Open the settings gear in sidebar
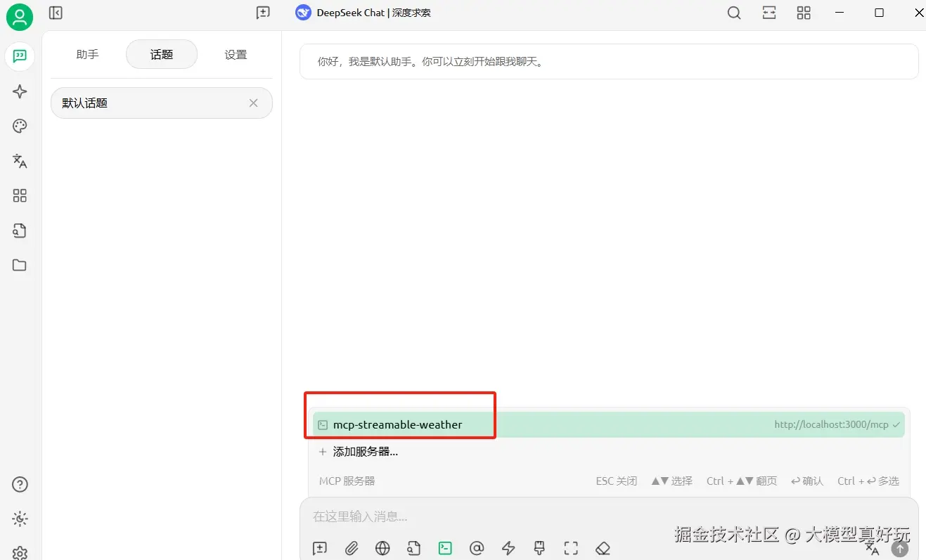The height and width of the screenshot is (560, 926). point(20,552)
